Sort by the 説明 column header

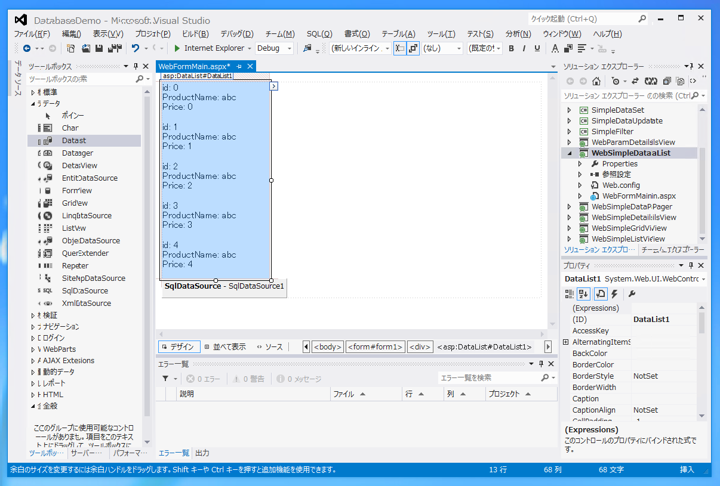coord(253,394)
